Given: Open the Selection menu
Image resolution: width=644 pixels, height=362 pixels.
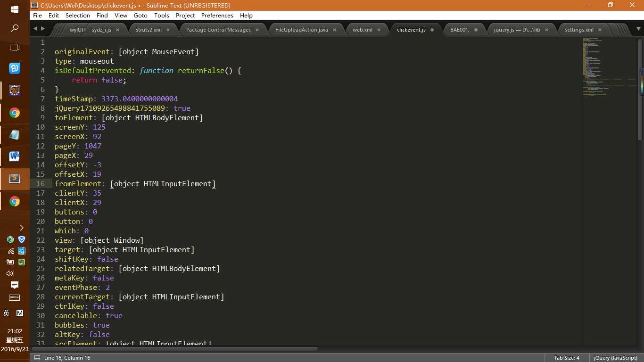Looking at the screenshot, I should pyautogui.click(x=78, y=15).
